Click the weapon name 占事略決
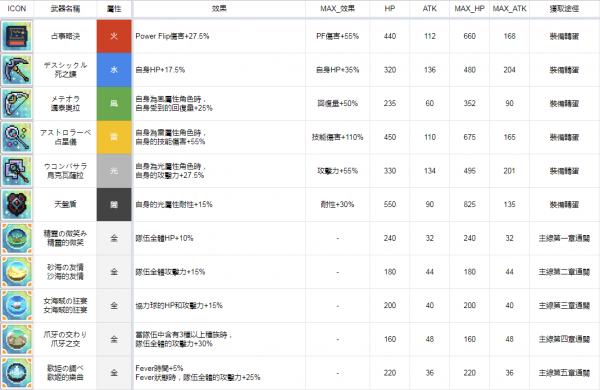This screenshot has width=600, height=390. coord(65,36)
